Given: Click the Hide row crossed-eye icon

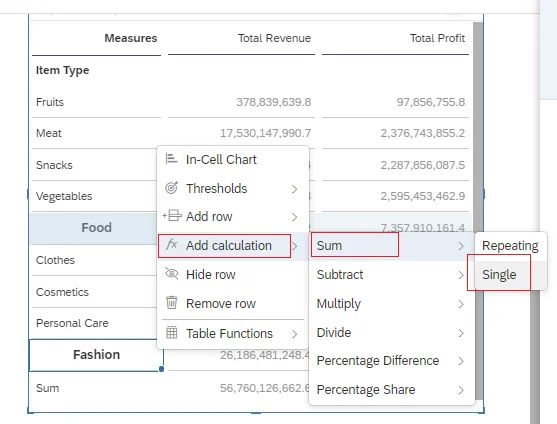Looking at the screenshot, I should (172, 274).
